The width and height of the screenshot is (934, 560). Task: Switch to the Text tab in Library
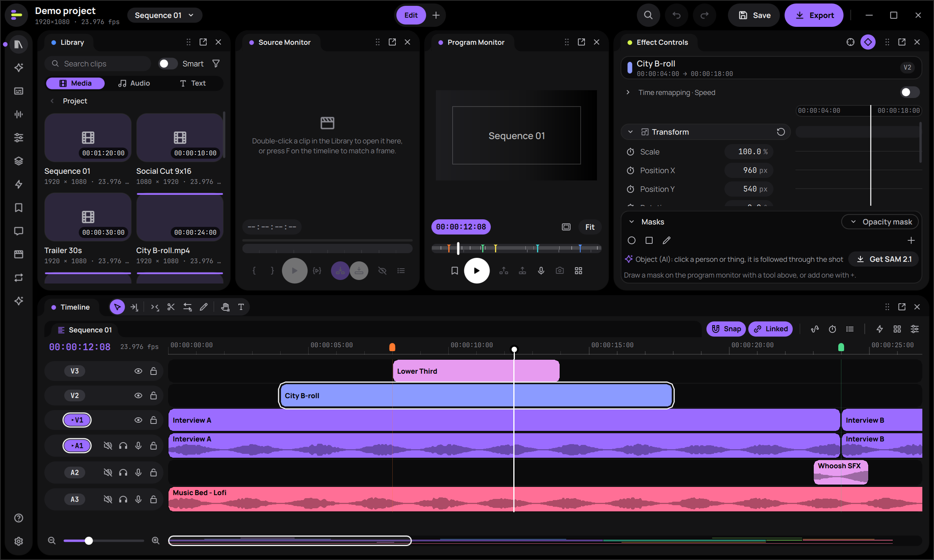coord(193,83)
